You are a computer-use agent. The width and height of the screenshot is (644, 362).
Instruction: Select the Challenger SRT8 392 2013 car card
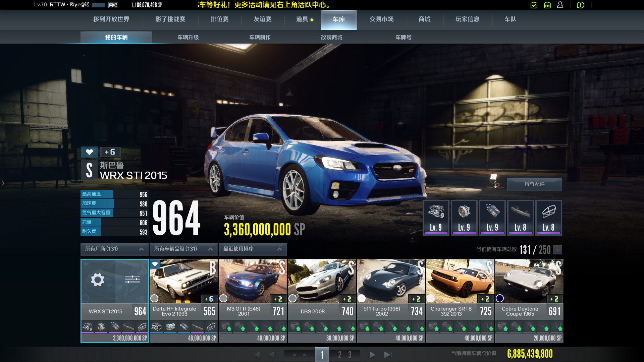(460, 301)
